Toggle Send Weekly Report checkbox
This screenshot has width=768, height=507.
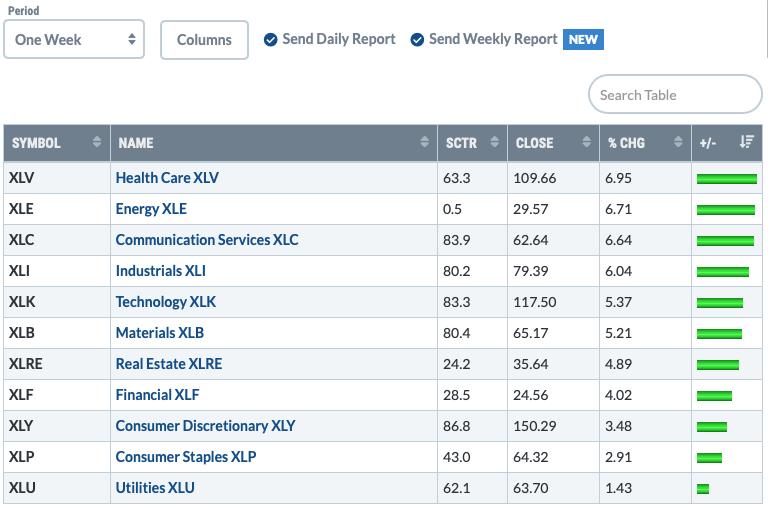click(417, 40)
